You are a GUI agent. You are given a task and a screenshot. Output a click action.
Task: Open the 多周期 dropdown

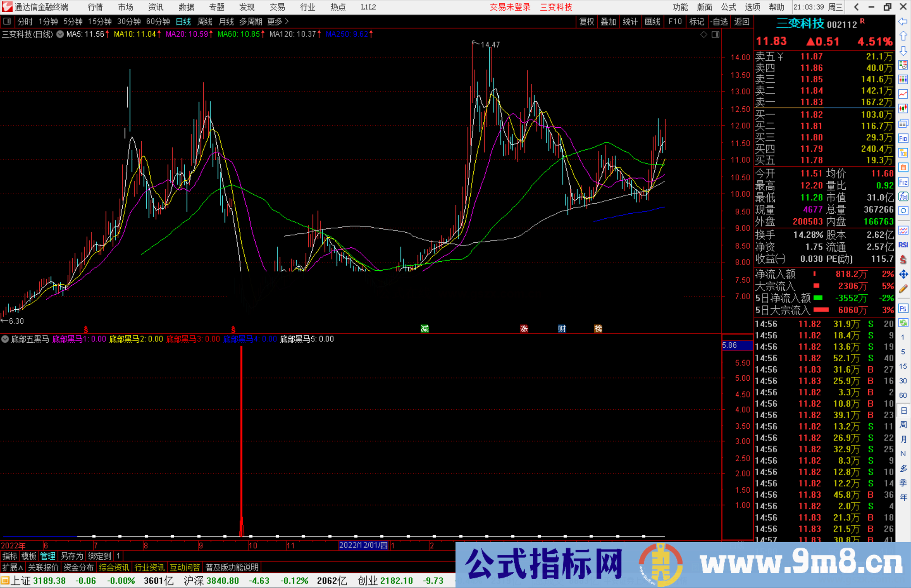click(x=251, y=21)
